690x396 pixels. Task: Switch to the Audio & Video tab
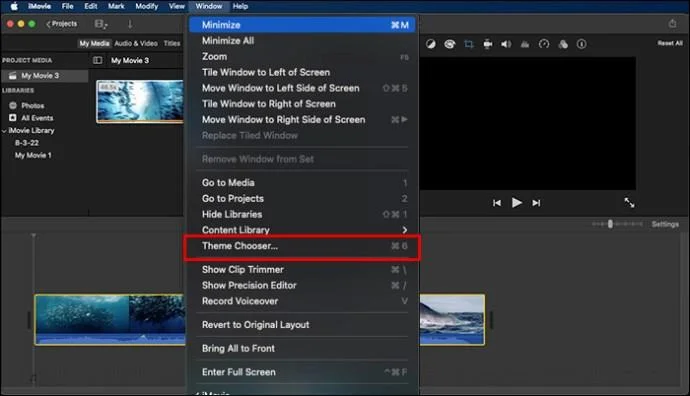[x=136, y=43]
